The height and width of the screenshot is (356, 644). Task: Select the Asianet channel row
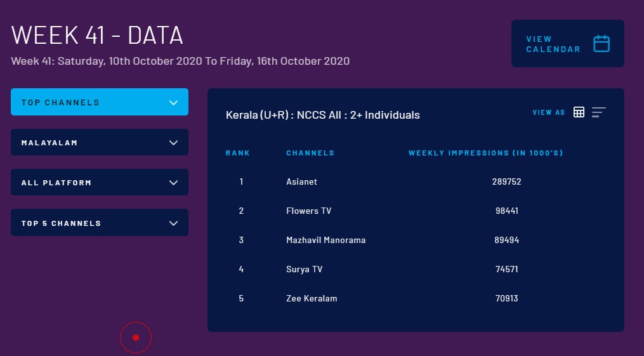[x=301, y=181]
